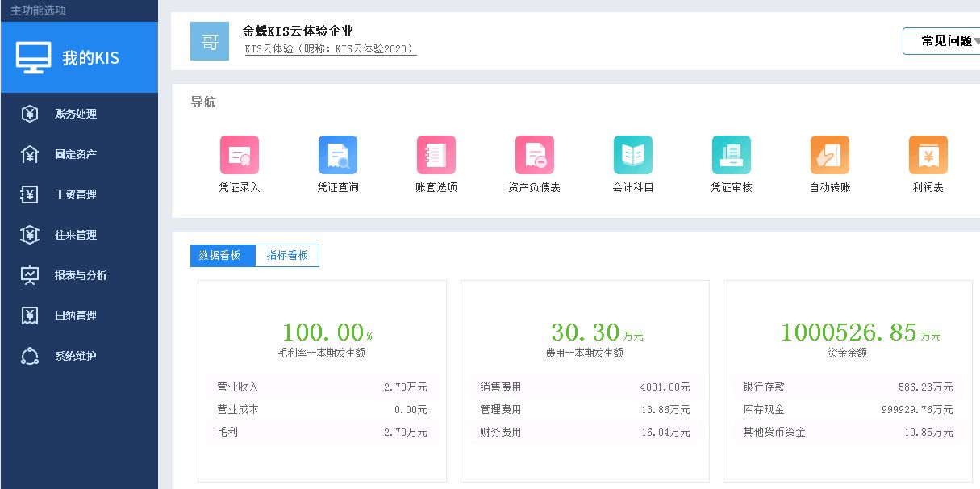Select 报表与分析 in the sidebar menu
The width and height of the screenshot is (980, 489).
[79, 275]
